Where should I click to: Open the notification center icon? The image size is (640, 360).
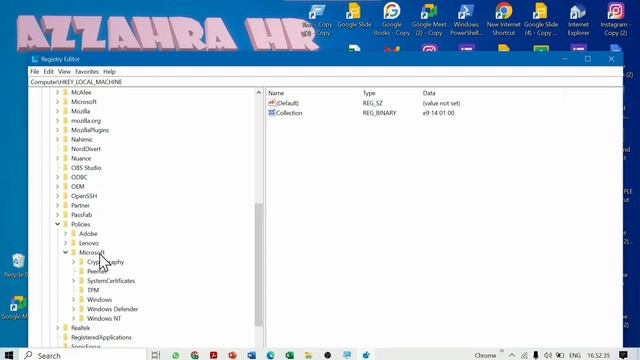tap(623, 355)
